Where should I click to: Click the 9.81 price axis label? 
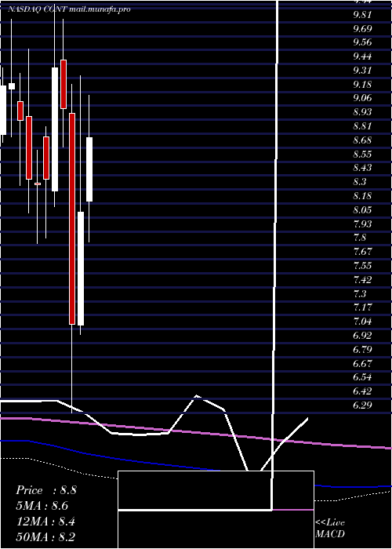362,15
